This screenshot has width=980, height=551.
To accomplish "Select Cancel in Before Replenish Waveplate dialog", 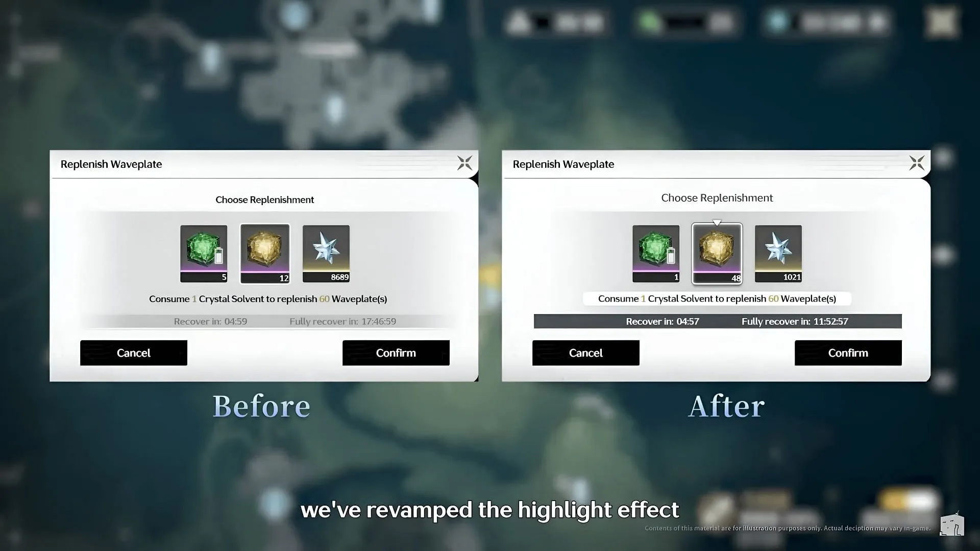I will click(133, 353).
